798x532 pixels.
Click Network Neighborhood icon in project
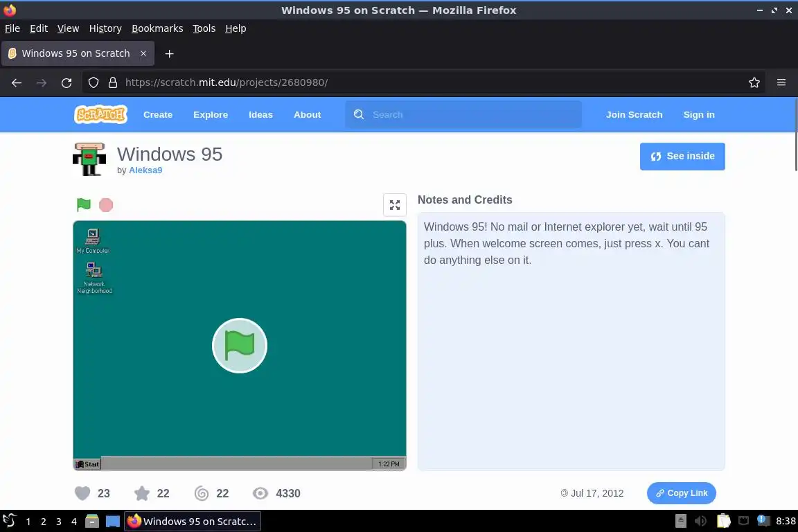(x=94, y=278)
